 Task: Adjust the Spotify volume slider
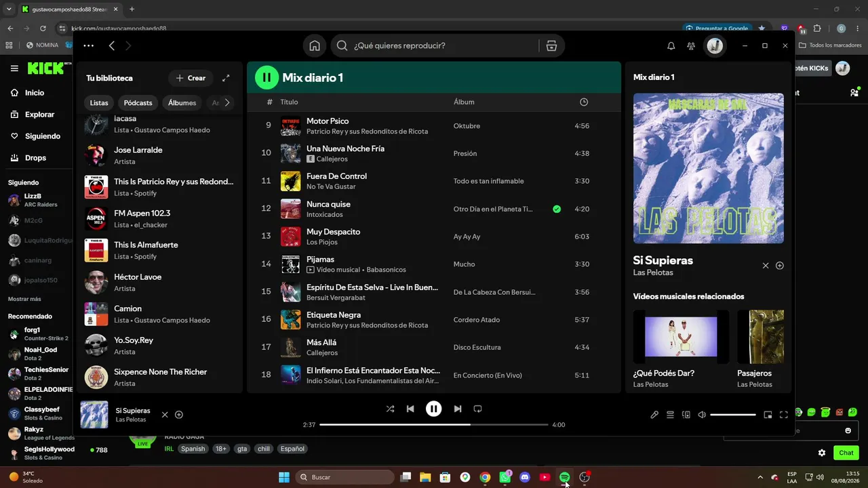pos(733,415)
